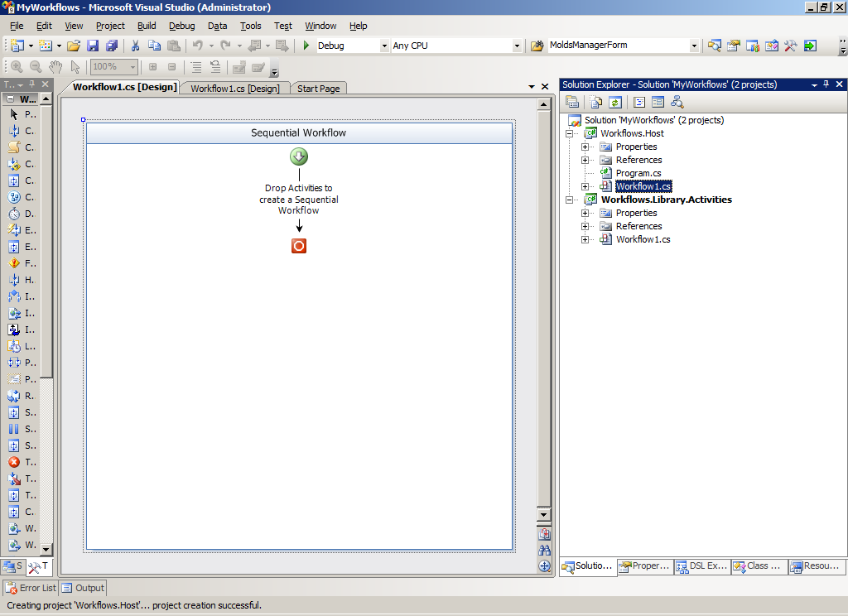The height and width of the screenshot is (616, 848).
Task: Click the Sequential Workflow header bar
Action: tap(299, 132)
